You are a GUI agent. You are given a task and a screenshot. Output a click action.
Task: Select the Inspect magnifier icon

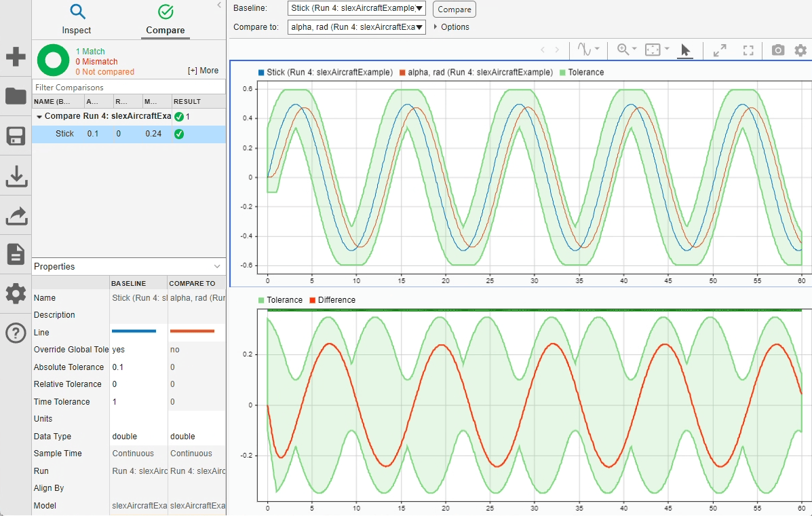(x=77, y=12)
